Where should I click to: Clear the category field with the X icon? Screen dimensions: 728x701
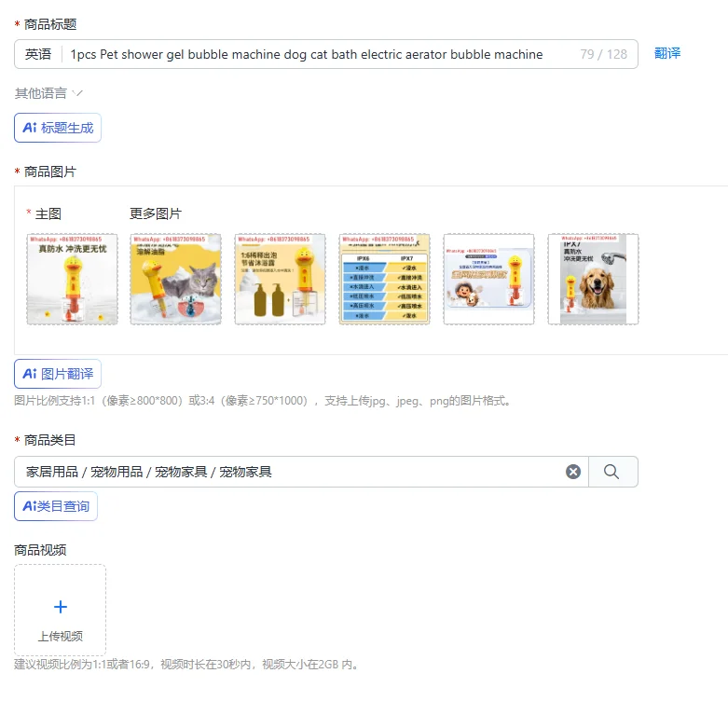pos(573,472)
